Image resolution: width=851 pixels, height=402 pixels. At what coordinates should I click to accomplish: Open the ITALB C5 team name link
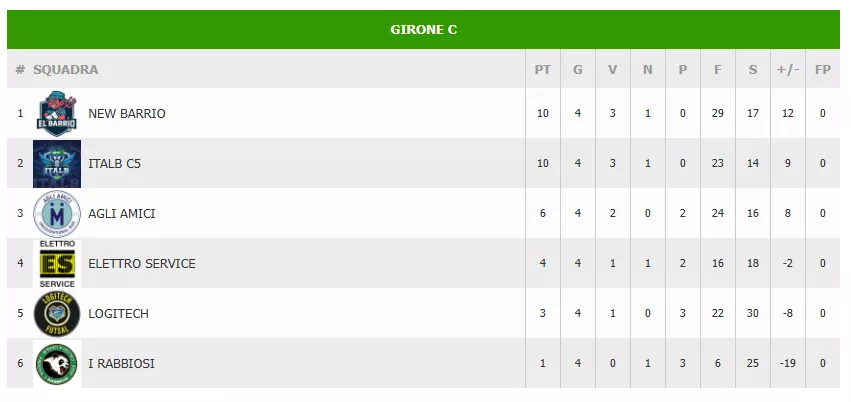coord(115,164)
